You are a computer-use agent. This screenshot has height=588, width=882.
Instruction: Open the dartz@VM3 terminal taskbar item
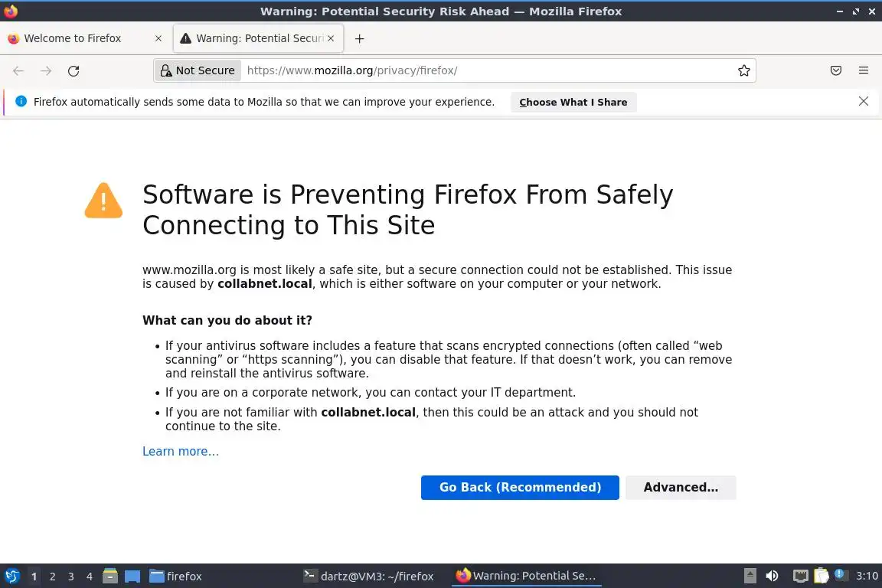pos(368,576)
